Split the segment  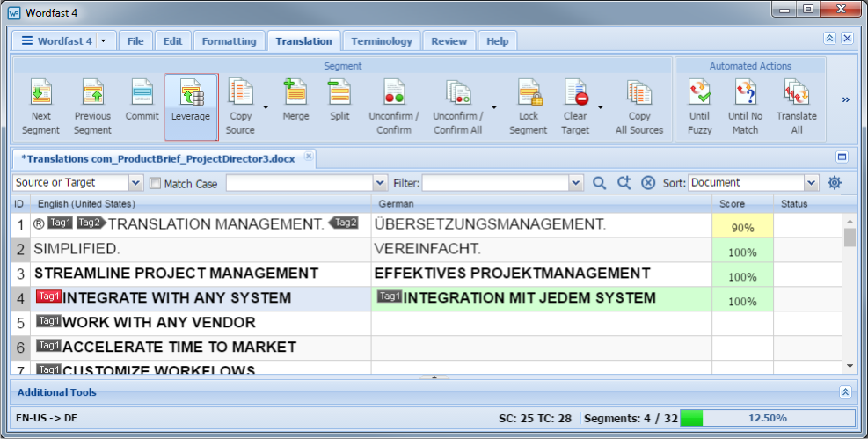coord(339,101)
